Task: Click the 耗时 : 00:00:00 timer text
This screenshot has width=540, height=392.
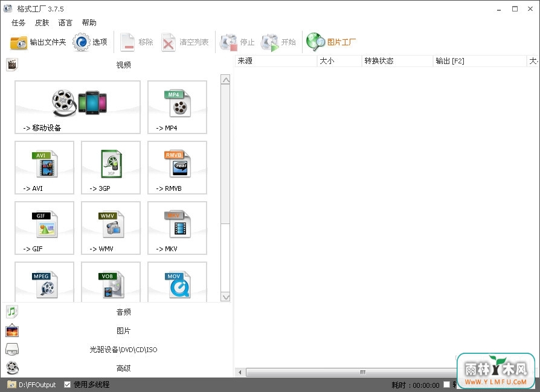Action: pyautogui.click(x=416, y=385)
